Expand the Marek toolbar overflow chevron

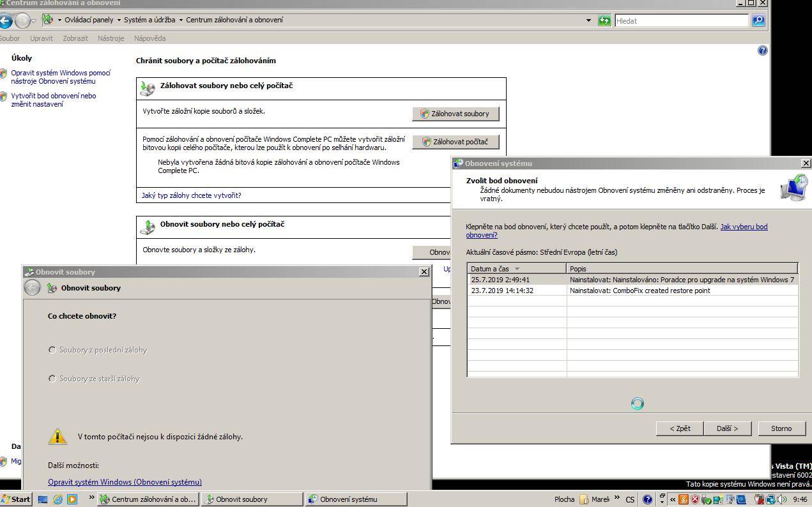coord(617,497)
